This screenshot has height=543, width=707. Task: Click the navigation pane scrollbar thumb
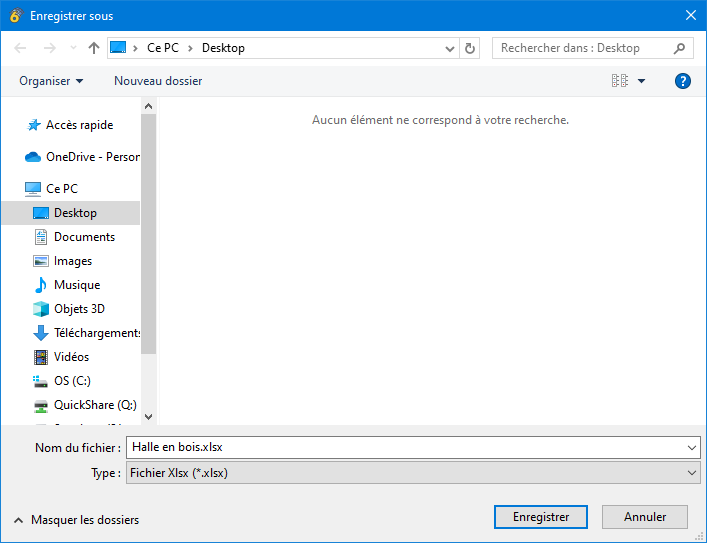point(148,234)
